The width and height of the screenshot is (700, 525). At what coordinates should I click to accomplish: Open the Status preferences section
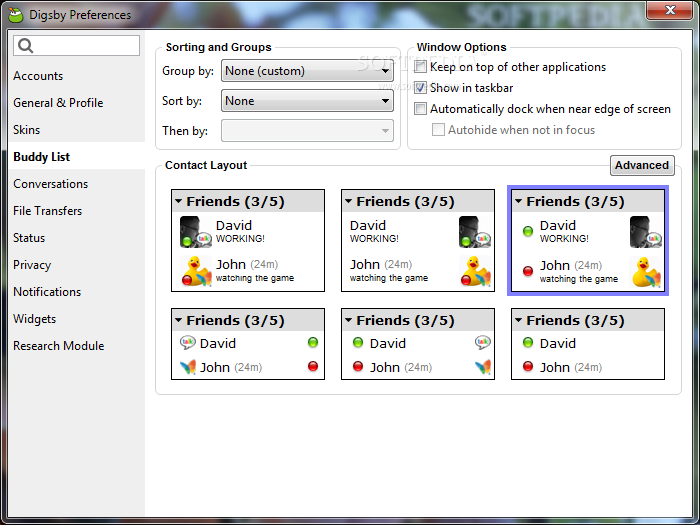tap(76, 238)
